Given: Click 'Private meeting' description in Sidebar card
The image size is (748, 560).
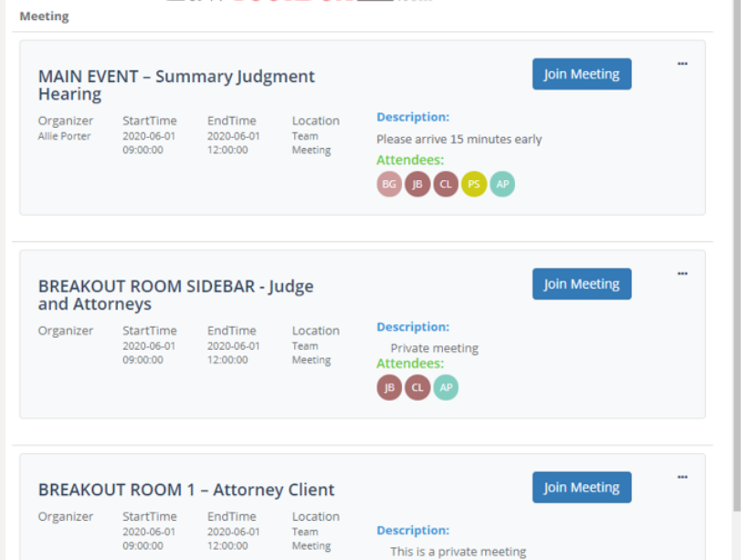Looking at the screenshot, I should pyautogui.click(x=434, y=348).
